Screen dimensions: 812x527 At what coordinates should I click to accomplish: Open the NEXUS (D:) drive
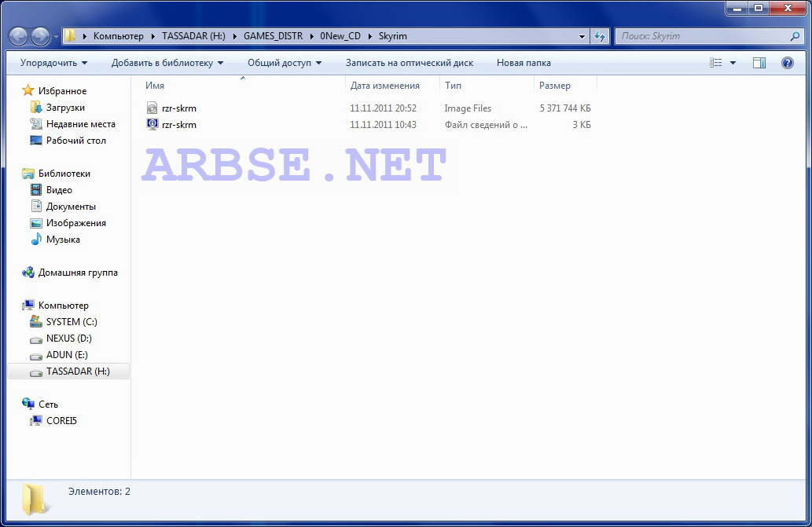point(69,339)
